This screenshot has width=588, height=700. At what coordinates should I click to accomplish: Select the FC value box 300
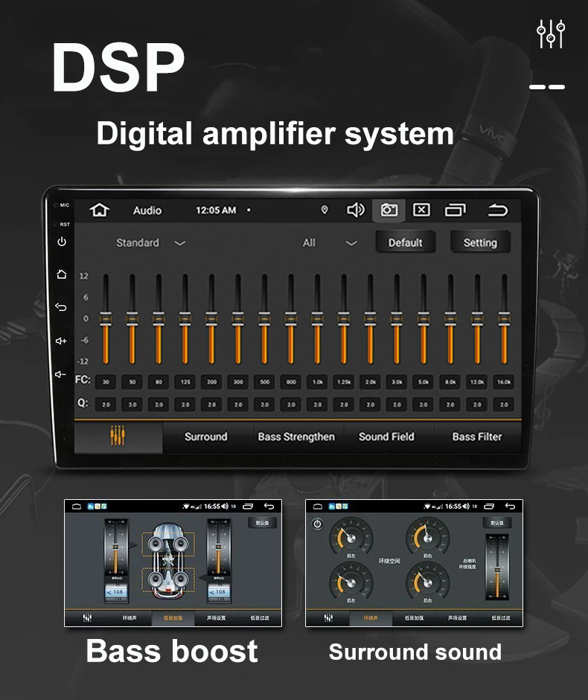pos(238,382)
